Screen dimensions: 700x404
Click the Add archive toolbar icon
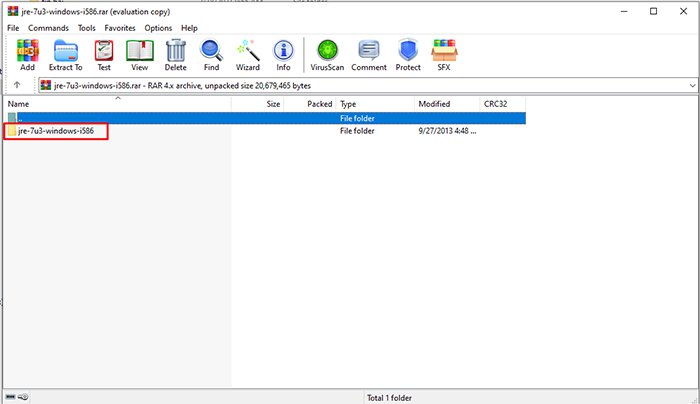(x=28, y=50)
